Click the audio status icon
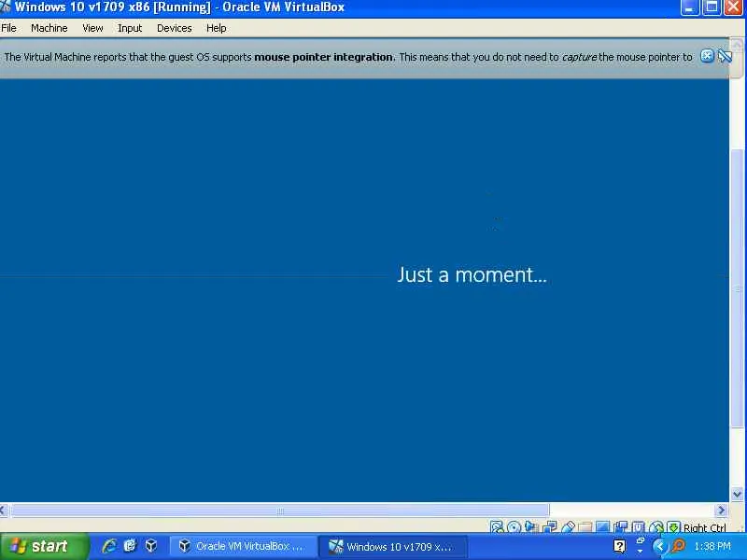Image resolution: width=747 pixels, height=560 pixels. [530, 526]
